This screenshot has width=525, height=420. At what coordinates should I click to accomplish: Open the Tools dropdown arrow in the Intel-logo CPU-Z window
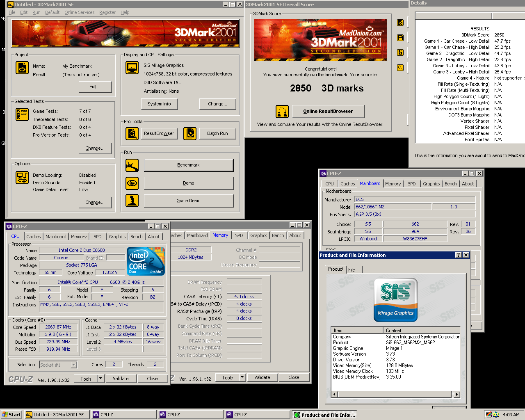point(100,379)
